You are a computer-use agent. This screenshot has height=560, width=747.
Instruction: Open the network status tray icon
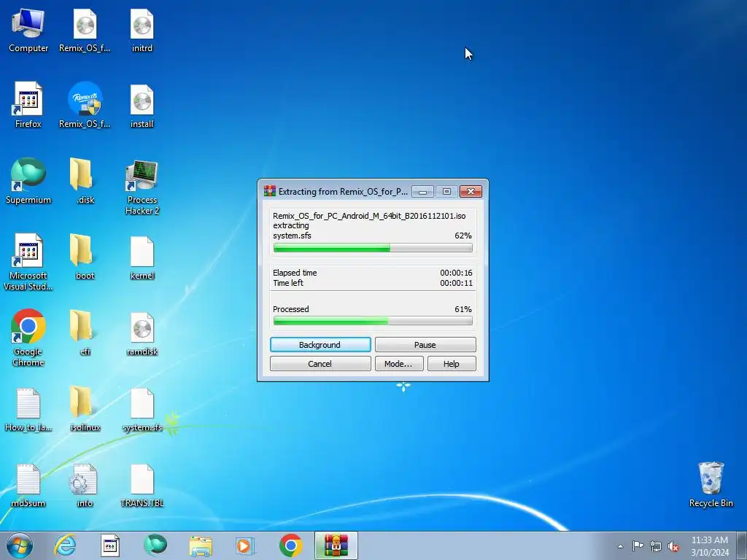point(656,546)
